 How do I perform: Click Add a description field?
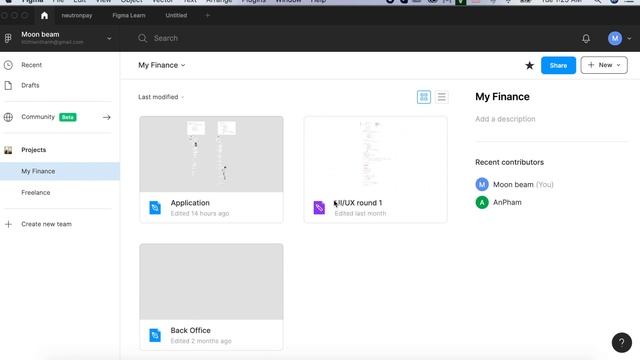point(505,119)
